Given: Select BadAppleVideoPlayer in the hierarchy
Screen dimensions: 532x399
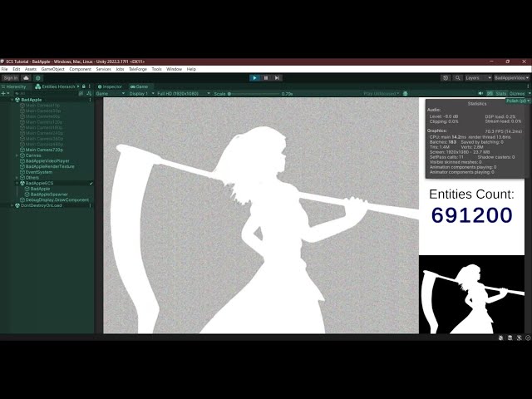Looking at the screenshot, I should click(47, 160).
